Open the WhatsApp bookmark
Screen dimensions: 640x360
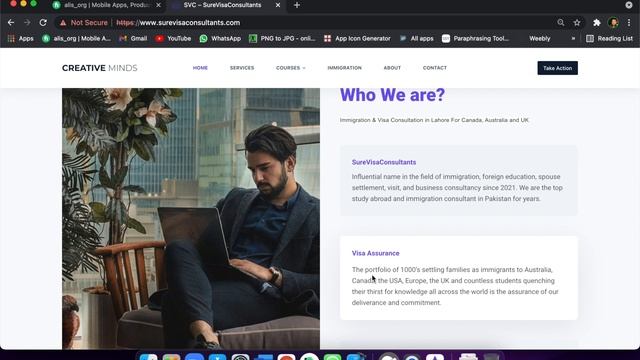click(220, 38)
